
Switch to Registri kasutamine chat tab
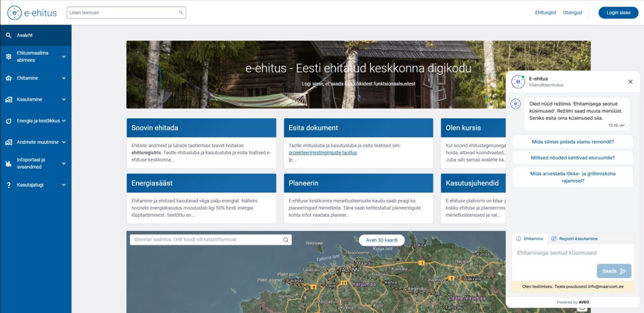click(x=575, y=239)
